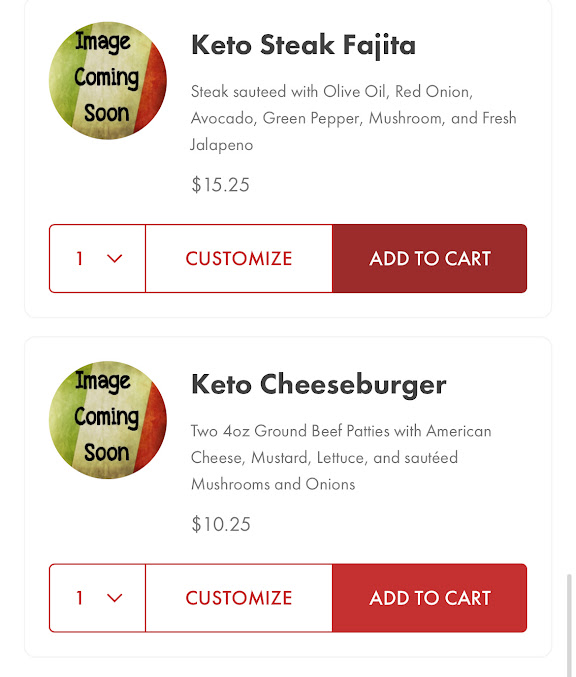Image resolution: width=576 pixels, height=677 pixels.
Task: Click the chevron arrow in Steak Fajita quantity
Action: (114, 259)
